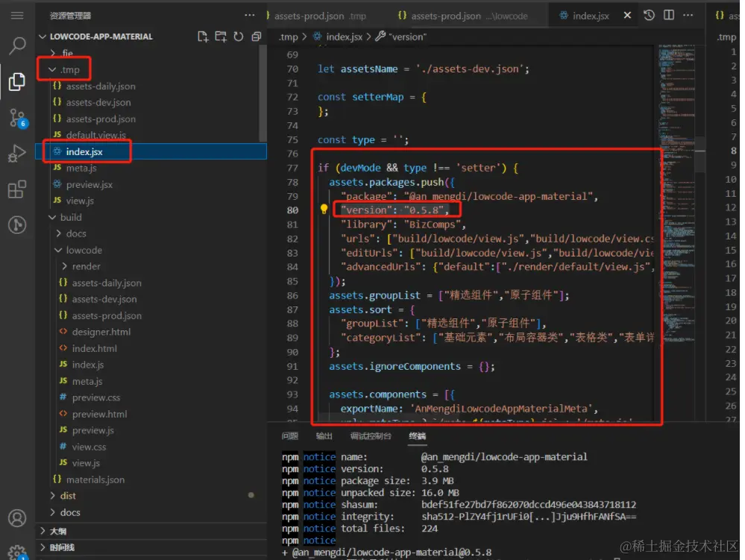Open explorer panel more actions ellipsis
The image size is (745, 560).
pos(249,15)
